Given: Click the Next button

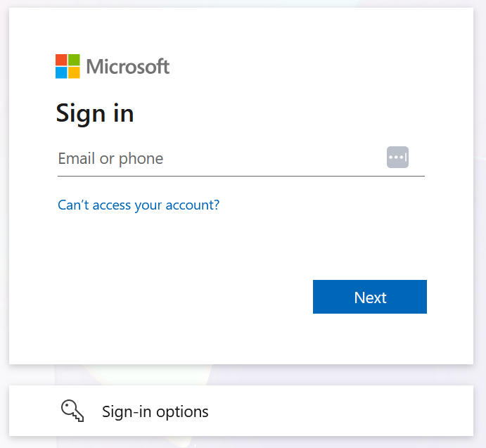Looking at the screenshot, I should (x=370, y=297).
